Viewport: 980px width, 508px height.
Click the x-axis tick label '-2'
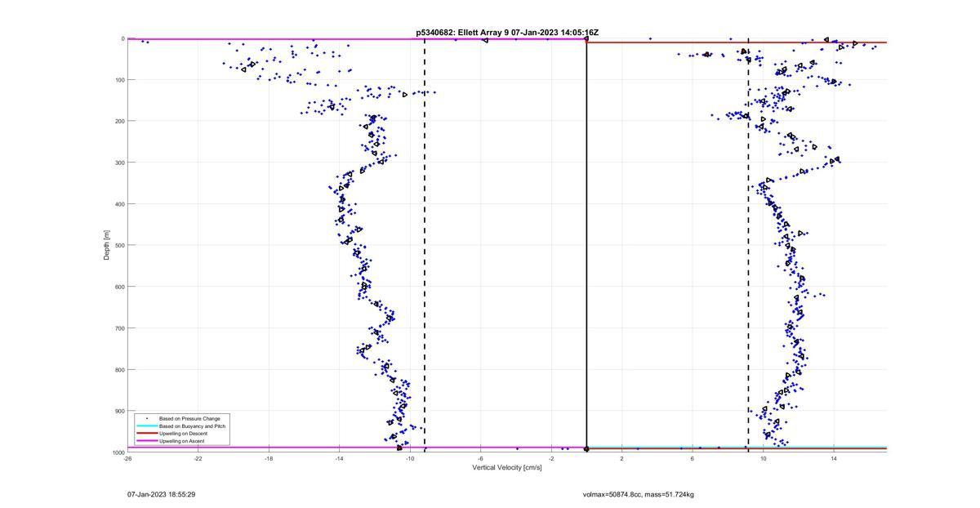click(551, 459)
